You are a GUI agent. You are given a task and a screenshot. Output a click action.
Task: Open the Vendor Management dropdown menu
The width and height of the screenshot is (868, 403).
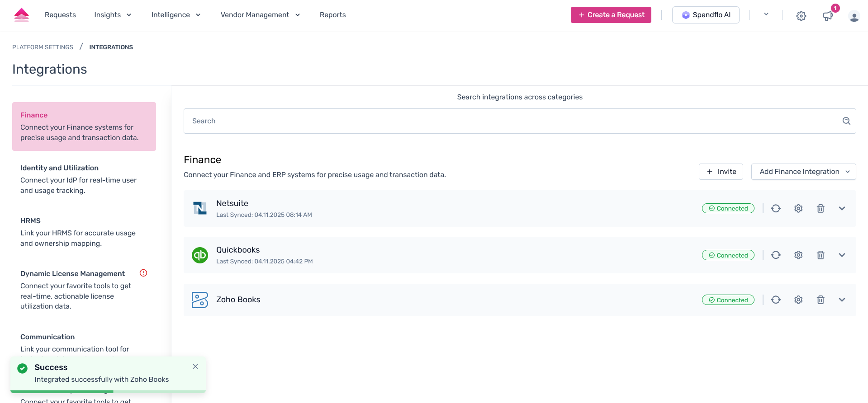point(260,15)
